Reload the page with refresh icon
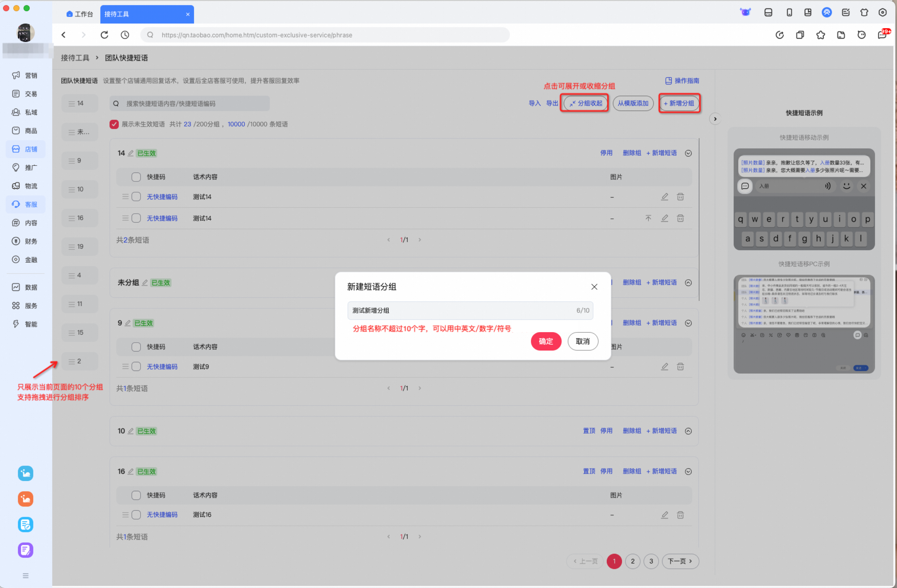897x588 pixels. pos(104,35)
